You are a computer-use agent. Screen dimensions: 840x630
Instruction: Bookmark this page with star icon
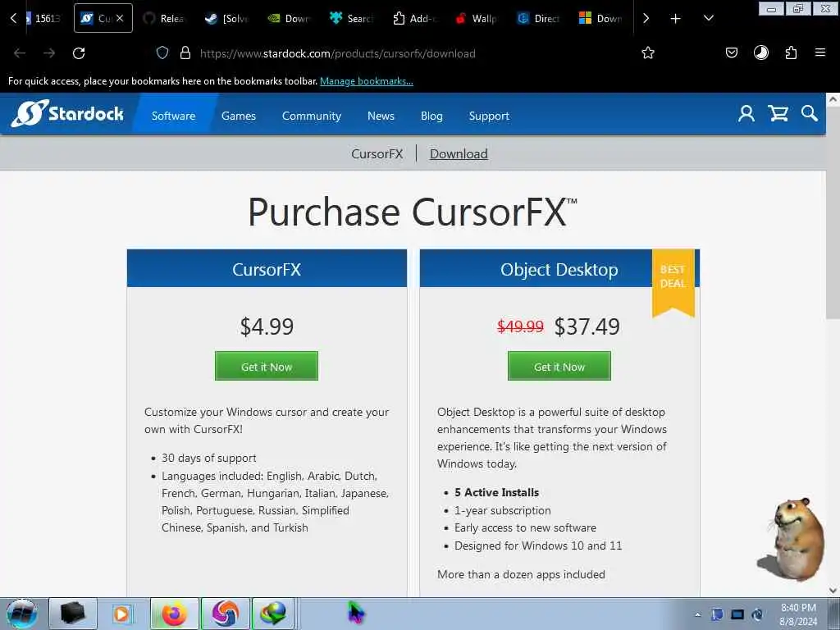tap(648, 53)
